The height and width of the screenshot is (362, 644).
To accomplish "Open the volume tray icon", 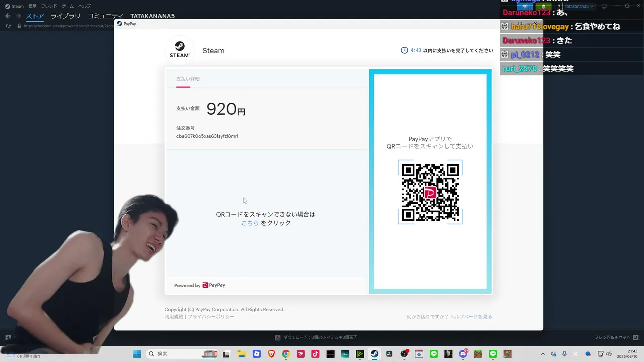I will 609,354.
